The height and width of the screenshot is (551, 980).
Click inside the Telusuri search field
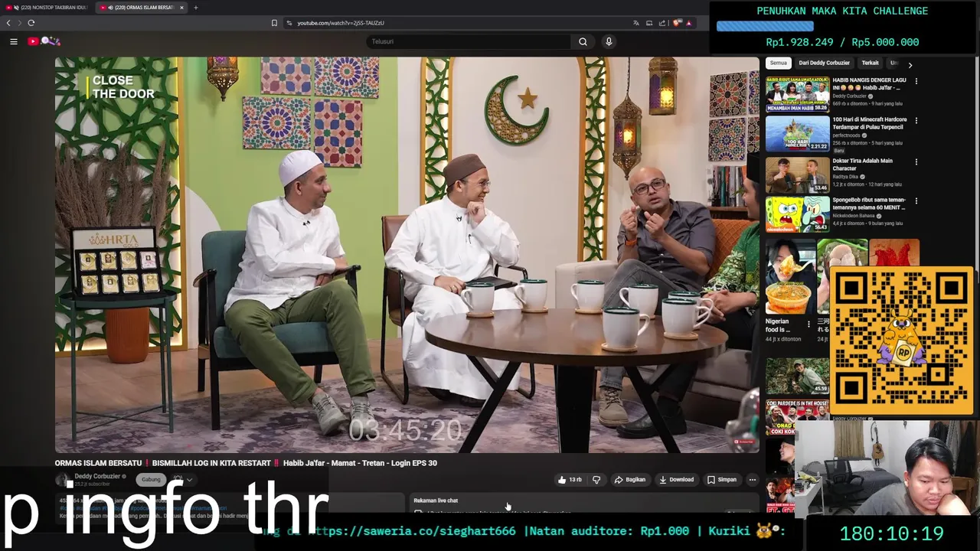tap(469, 41)
